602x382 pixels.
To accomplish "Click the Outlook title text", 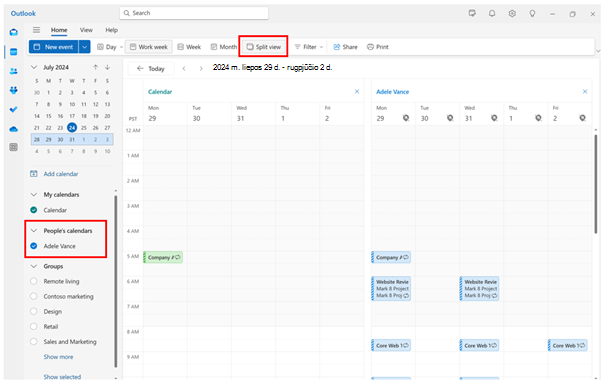I will (23, 13).
